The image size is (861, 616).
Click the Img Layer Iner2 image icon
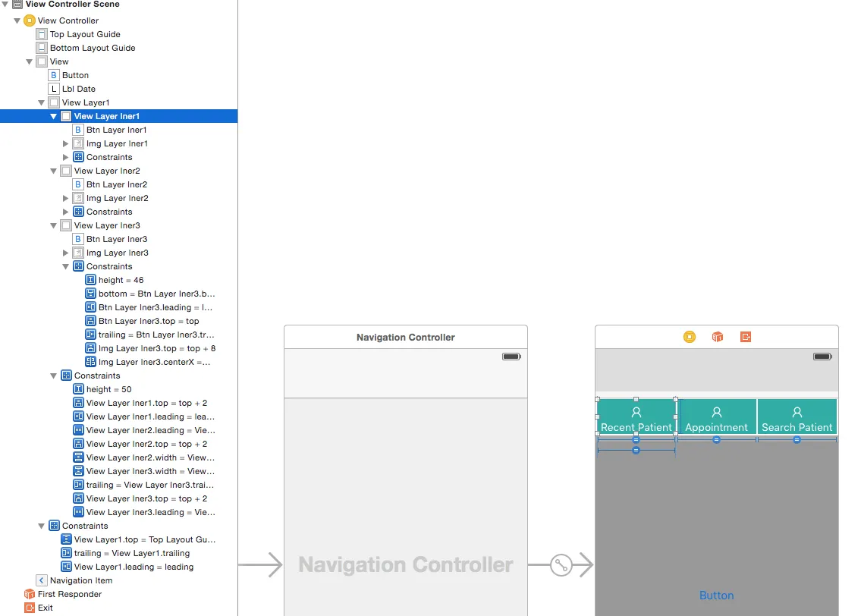(x=78, y=198)
